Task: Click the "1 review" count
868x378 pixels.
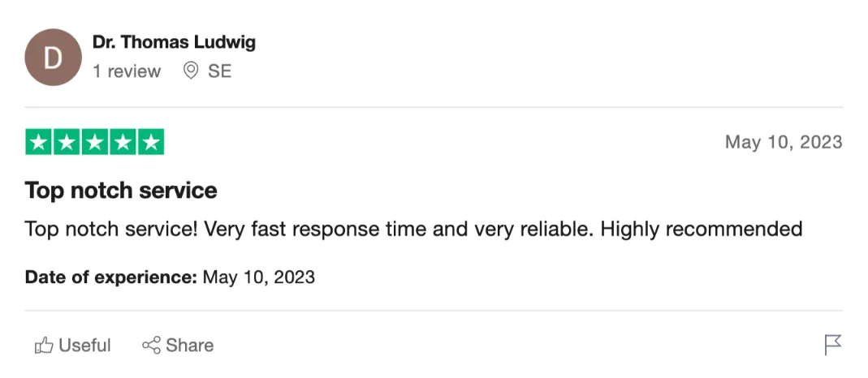Action: [127, 71]
